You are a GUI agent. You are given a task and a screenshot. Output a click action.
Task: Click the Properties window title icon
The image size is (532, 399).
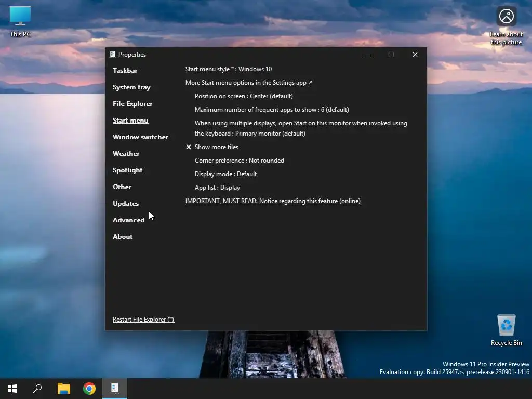click(x=113, y=54)
